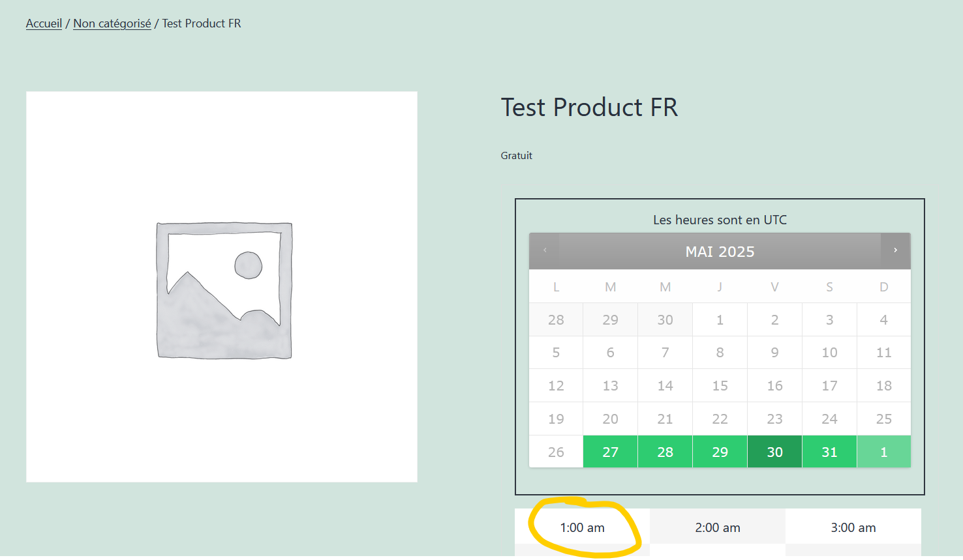Click the MAI 2025 month title
The image size is (963, 560).
[720, 252]
